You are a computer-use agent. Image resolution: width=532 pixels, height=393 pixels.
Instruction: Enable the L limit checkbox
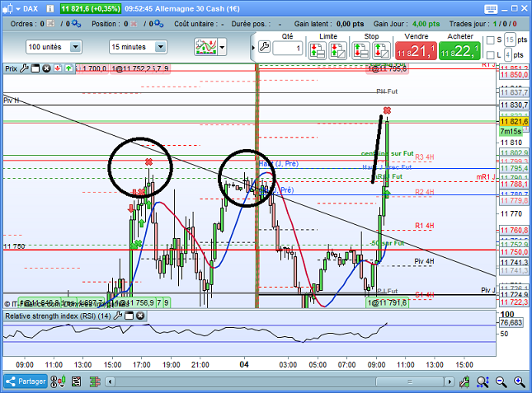coord(490,55)
